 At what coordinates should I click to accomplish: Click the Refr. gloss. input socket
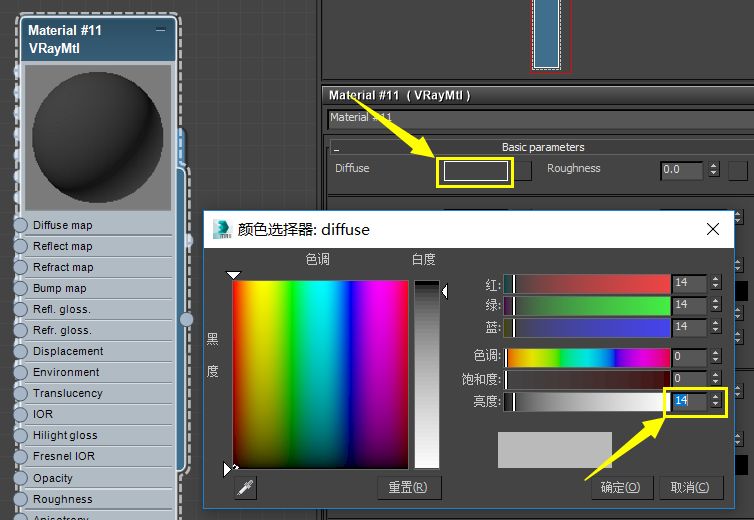[x=20, y=330]
